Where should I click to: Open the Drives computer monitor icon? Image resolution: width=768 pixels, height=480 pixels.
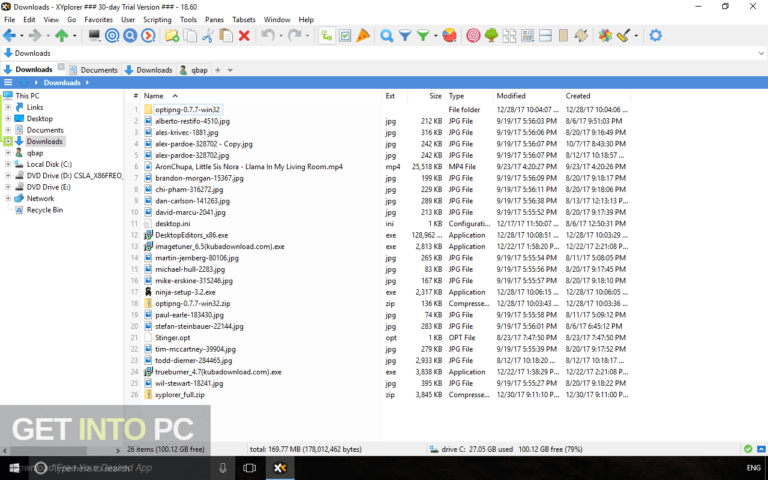pos(94,35)
